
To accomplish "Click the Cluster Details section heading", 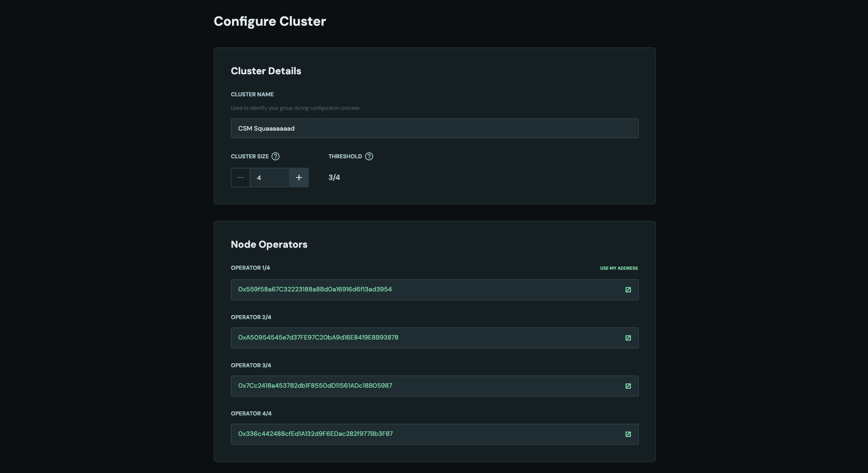I will coord(266,71).
